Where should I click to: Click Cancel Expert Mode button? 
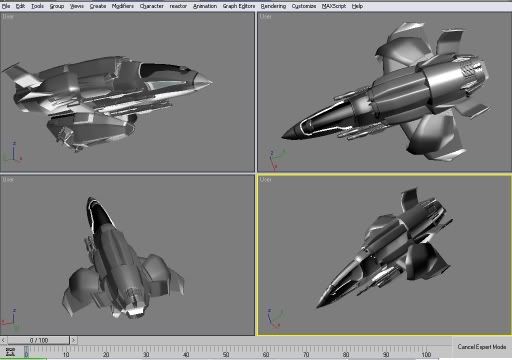point(482,347)
